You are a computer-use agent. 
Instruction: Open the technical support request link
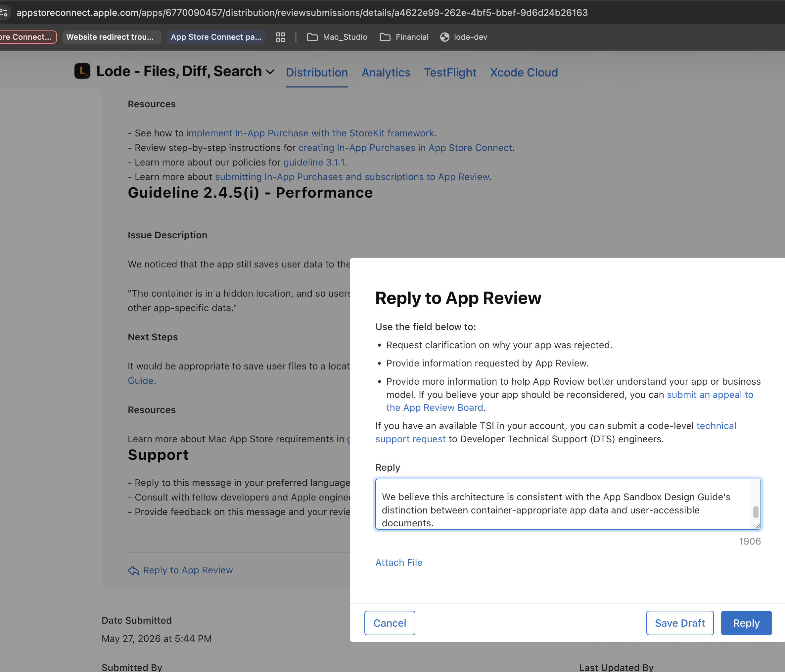pos(716,426)
